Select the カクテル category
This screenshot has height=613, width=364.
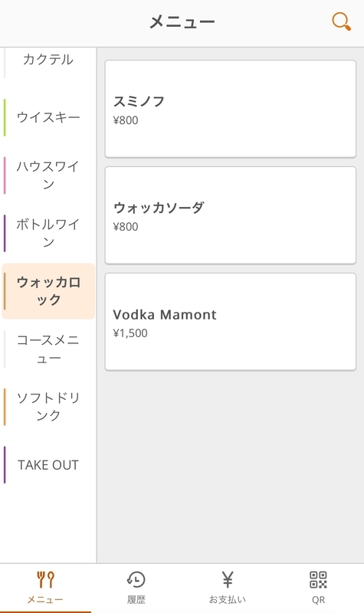click(x=48, y=60)
